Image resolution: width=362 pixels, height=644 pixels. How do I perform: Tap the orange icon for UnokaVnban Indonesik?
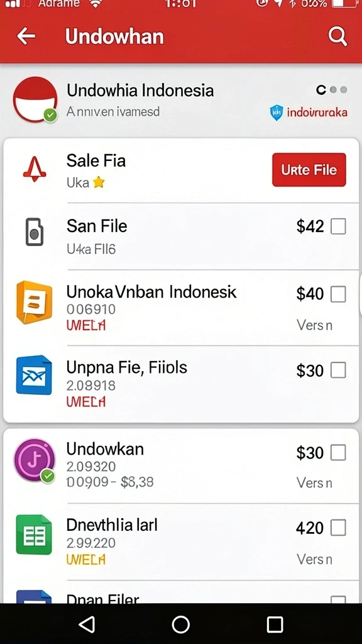tap(35, 303)
